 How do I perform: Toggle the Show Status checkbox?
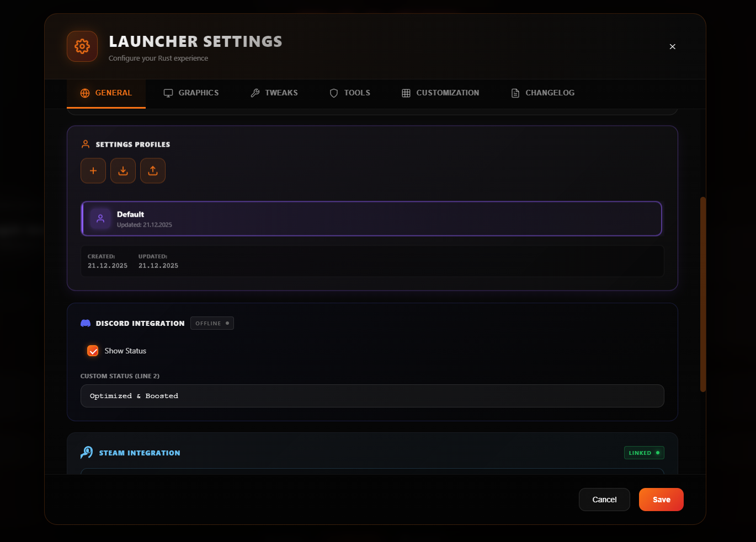(x=93, y=351)
